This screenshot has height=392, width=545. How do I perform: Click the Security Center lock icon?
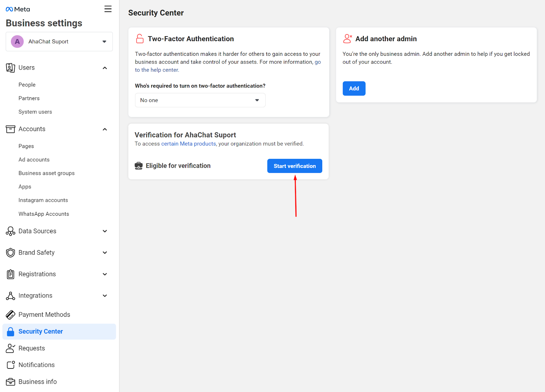tap(11, 332)
